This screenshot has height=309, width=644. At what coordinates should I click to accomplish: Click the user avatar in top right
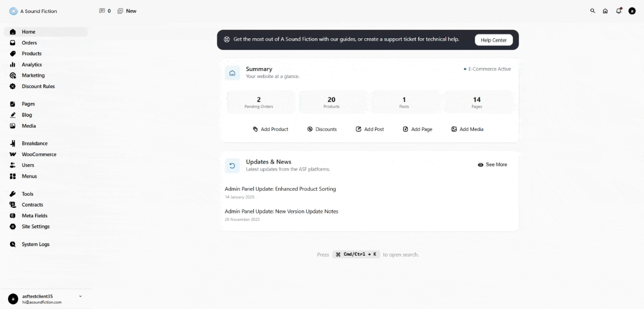click(x=632, y=11)
